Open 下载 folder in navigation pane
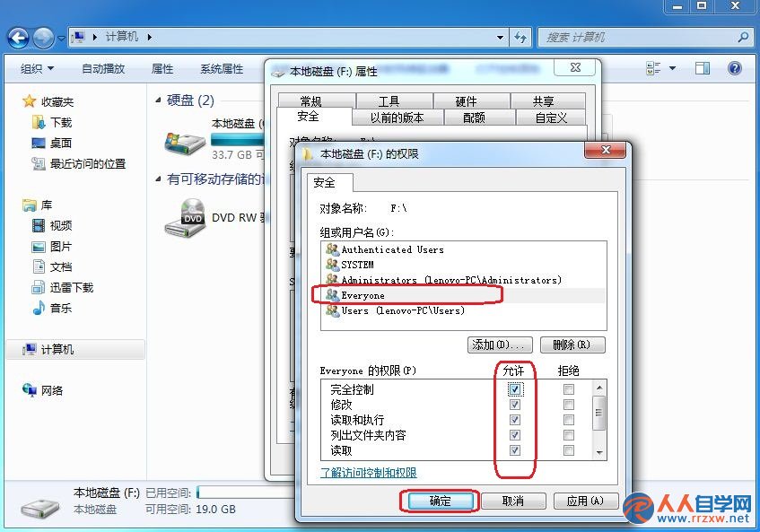 [52, 123]
